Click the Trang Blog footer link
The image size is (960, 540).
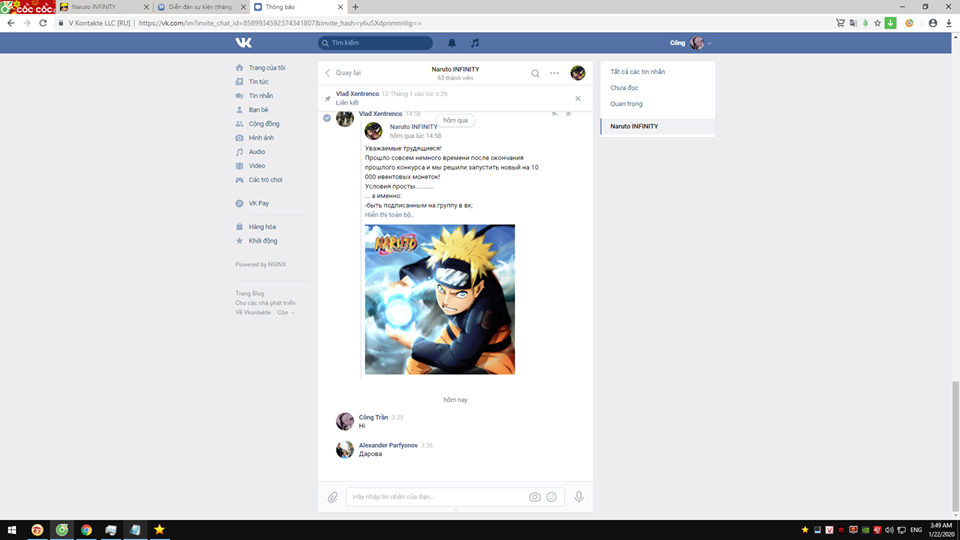250,293
